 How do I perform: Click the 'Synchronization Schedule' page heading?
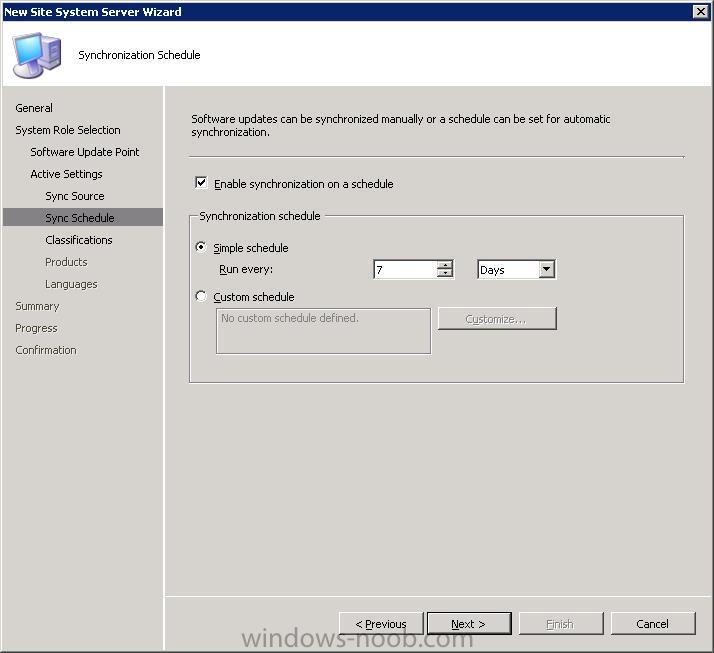pos(139,55)
